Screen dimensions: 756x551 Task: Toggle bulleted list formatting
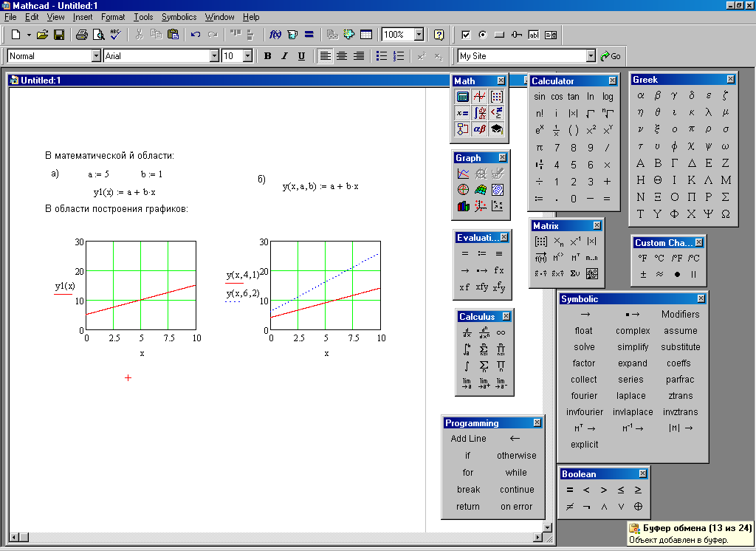coord(382,56)
